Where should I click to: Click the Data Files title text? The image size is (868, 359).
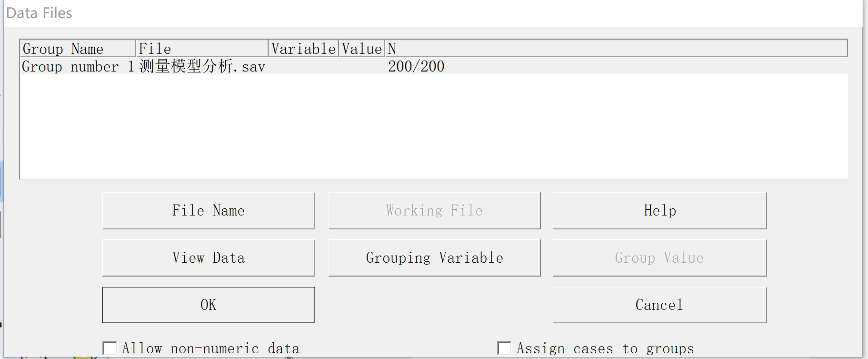(39, 13)
